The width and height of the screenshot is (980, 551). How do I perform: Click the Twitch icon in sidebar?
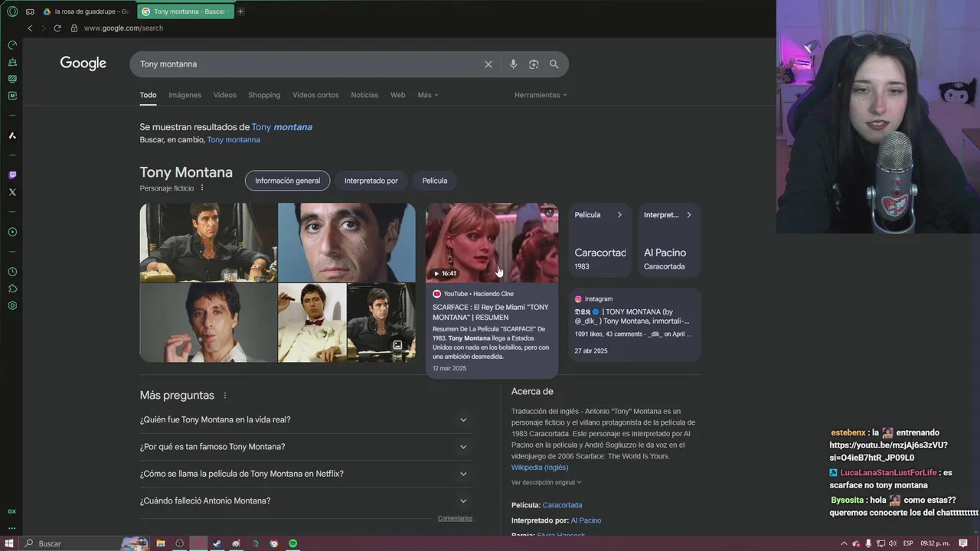coord(12,175)
